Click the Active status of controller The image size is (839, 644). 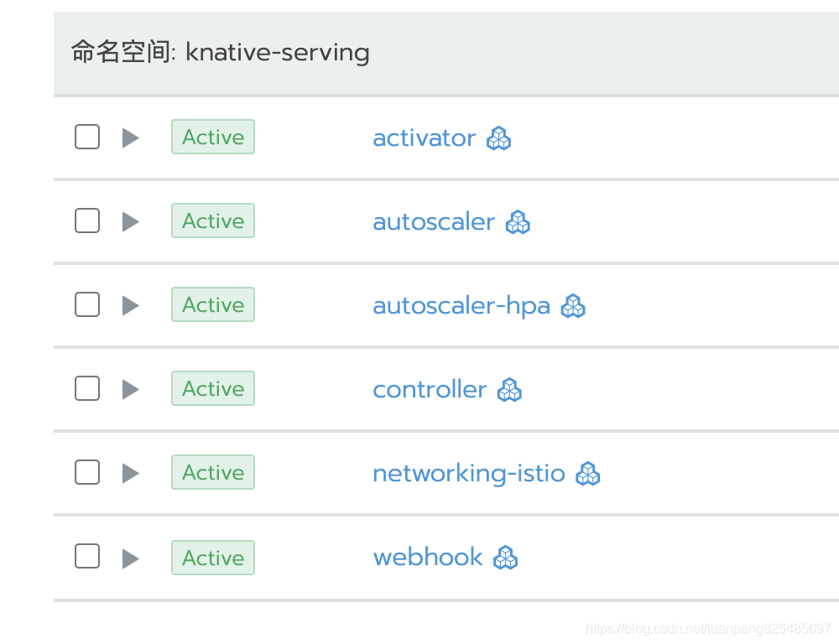[213, 388]
